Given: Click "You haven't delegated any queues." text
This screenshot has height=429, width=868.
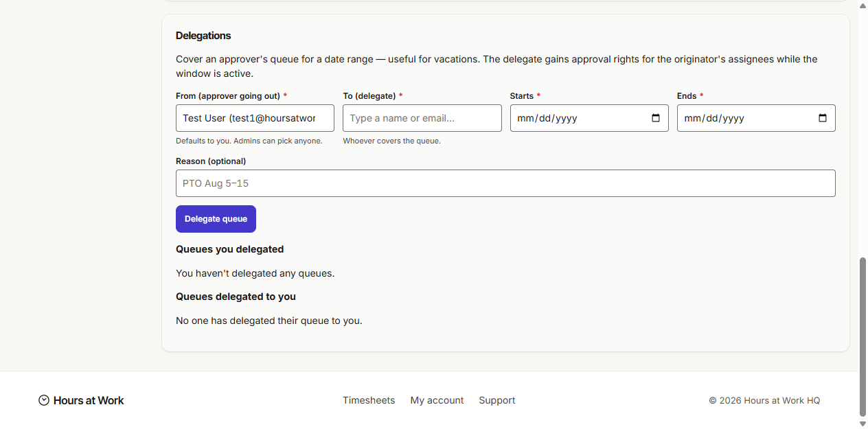Looking at the screenshot, I should pos(255,273).
